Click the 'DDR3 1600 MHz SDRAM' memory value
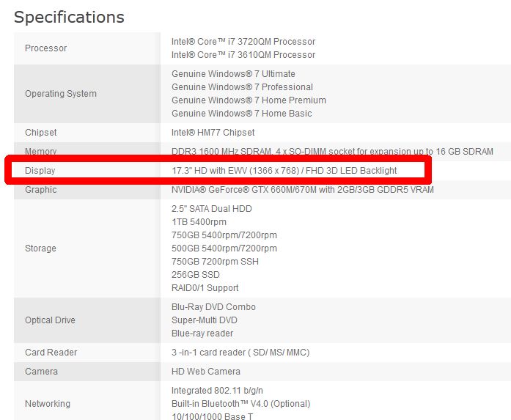This screenshot has height=420, width=511. pos(332,152)
